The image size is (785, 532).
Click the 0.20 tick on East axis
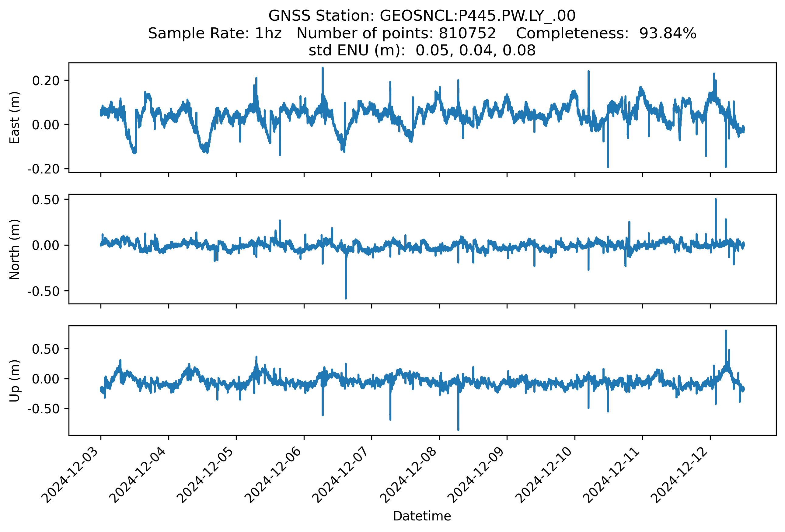click(46, 81)
